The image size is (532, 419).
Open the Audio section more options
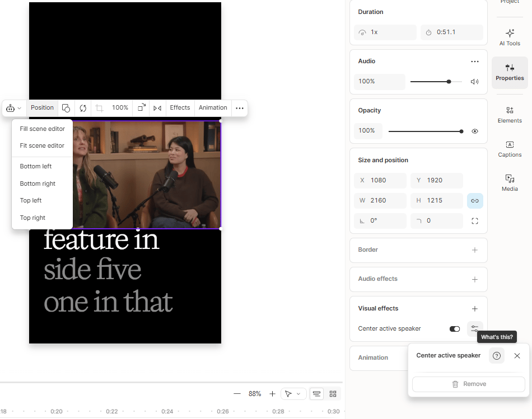475,62
